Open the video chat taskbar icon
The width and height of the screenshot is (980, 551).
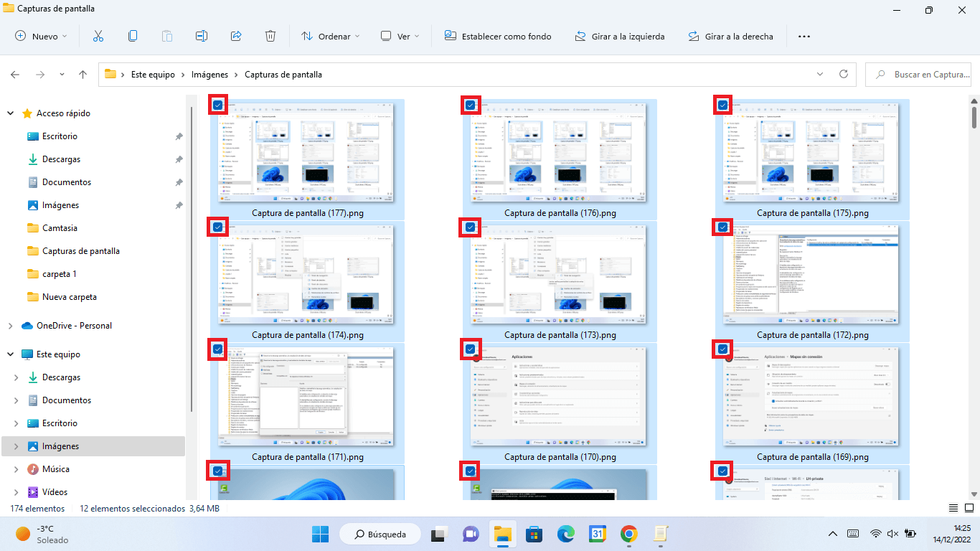pyautogui.click(x=471, y=534)
